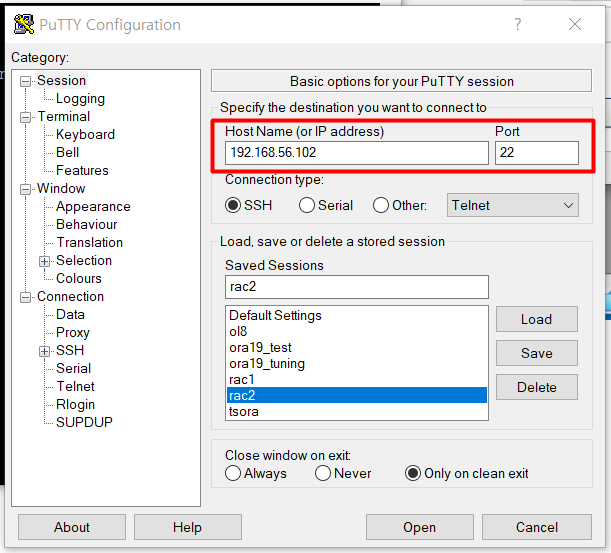The image size is (611, 553).
Task: Open the Selection settings category
Action: [84, 260]
